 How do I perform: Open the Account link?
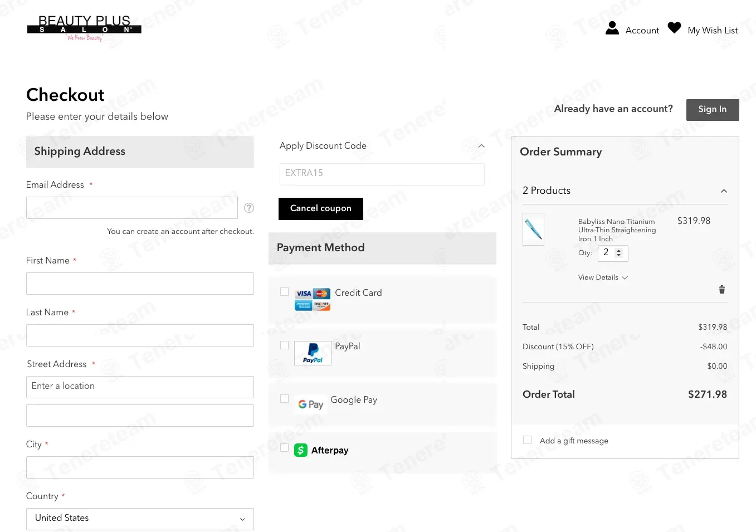tap(642, 30)
